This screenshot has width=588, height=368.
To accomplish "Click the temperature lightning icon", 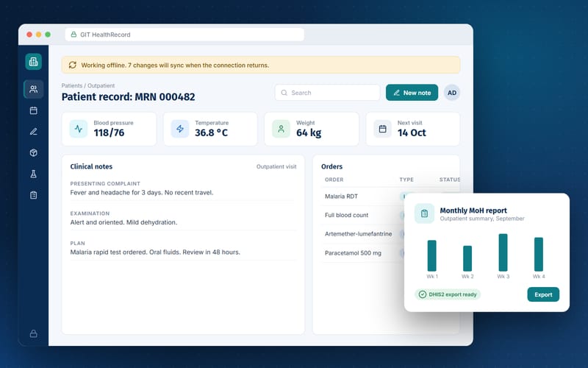I will pyautogui.click(x=180, y=129).
